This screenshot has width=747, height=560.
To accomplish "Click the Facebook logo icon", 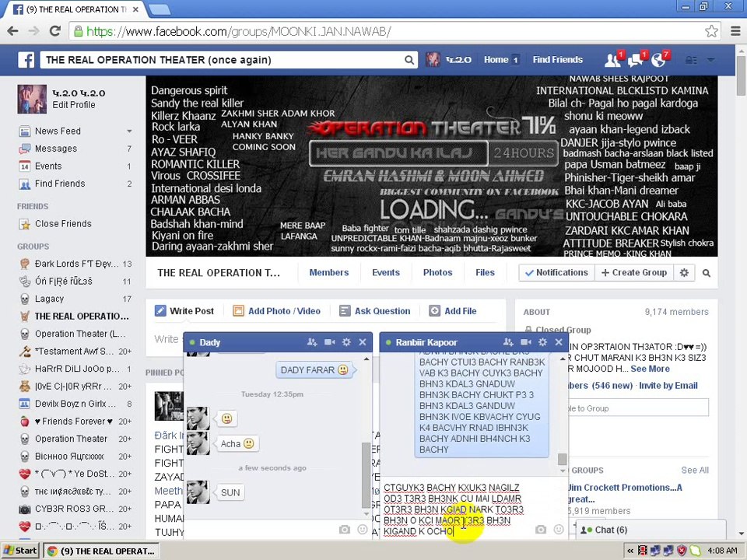I will point(26,60).
